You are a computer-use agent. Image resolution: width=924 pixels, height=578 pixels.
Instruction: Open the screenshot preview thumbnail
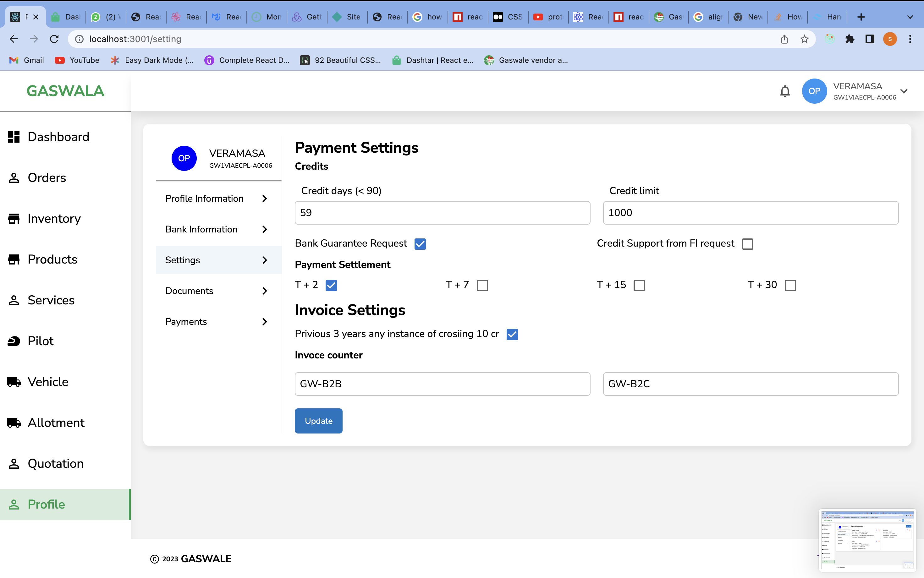tap(867, 540)
